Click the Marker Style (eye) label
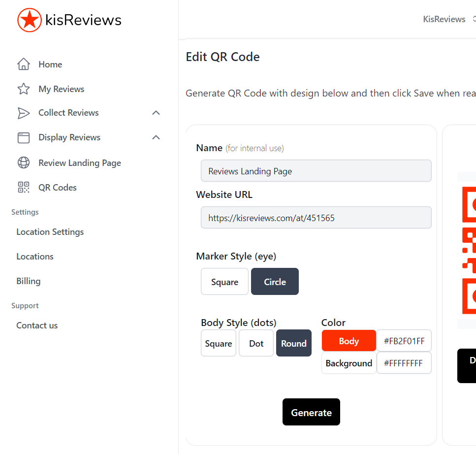This screenshot has width=476, height=454. (x=236, y=257)
